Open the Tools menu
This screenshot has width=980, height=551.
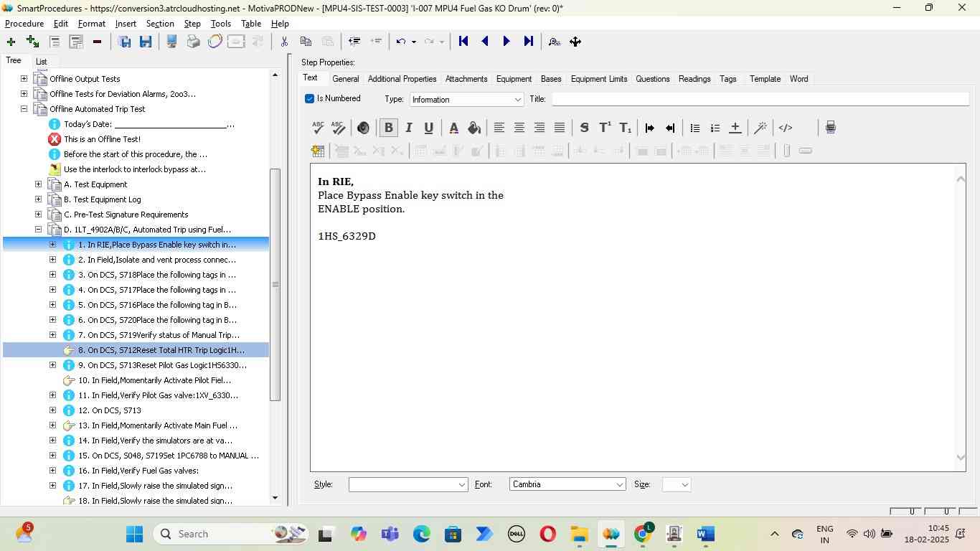221,24
